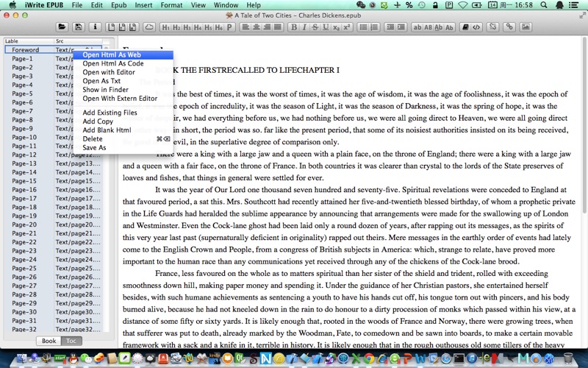Screen dimensions: 588x368
Task: Open the Help menu
Action: coord(254,5)
